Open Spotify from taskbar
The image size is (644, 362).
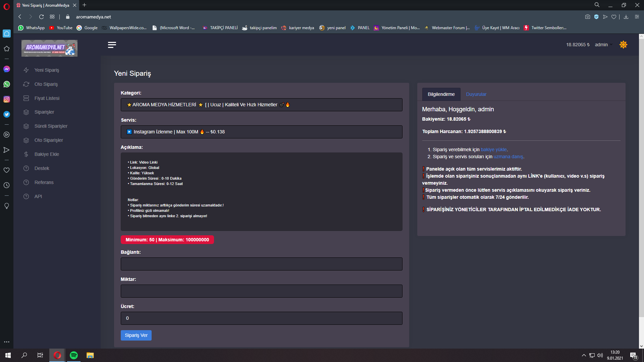(74, 355)
